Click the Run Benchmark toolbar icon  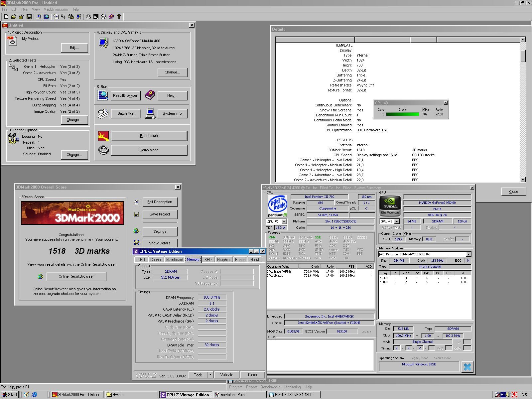pyautogui.click(x=96, y=17)
